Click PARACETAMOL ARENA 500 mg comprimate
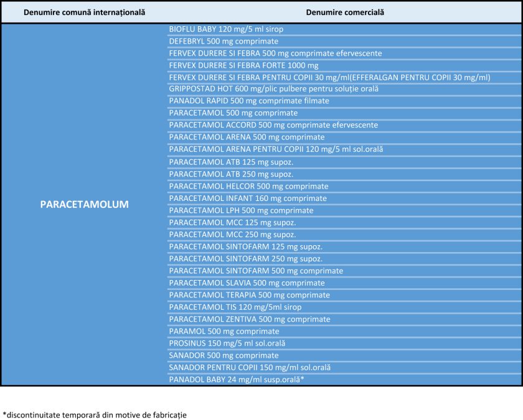 pyautogui.click(x=344, y=137)
